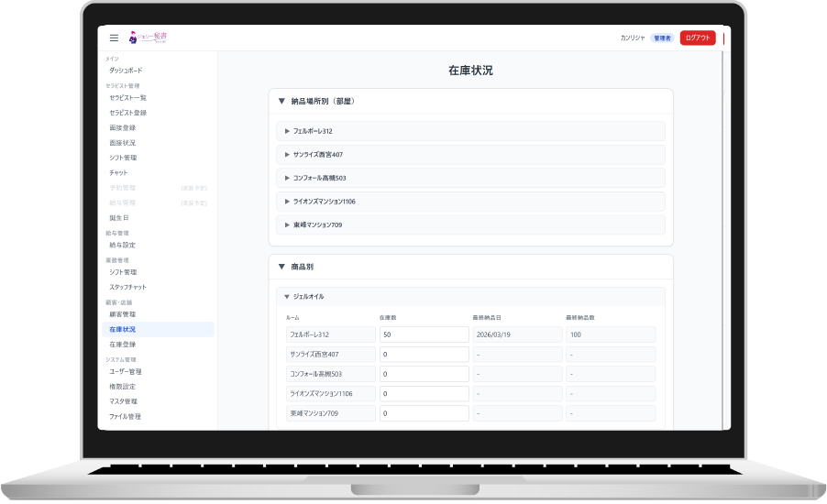Expand the ライオンズマンション1106 room panel
This screenshot has height=504, width=827.
point(470,202)
